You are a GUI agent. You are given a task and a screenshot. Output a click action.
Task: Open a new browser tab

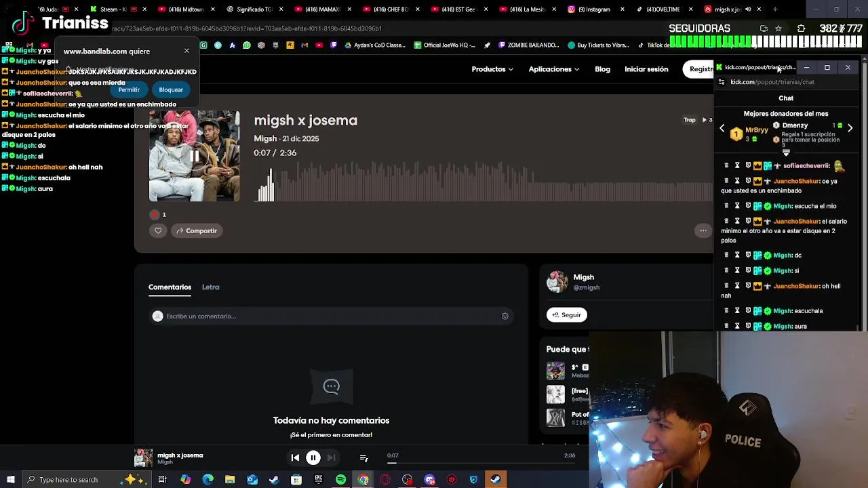[775, 9]
